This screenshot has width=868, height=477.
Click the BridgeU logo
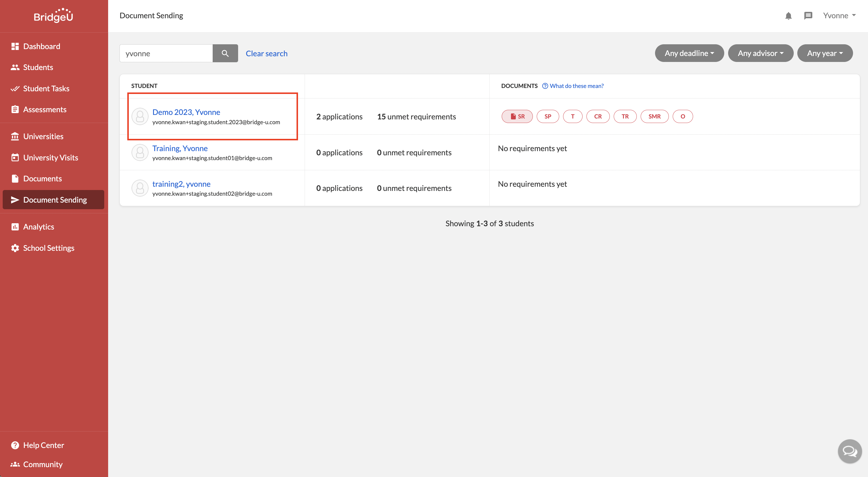point(54,16)
